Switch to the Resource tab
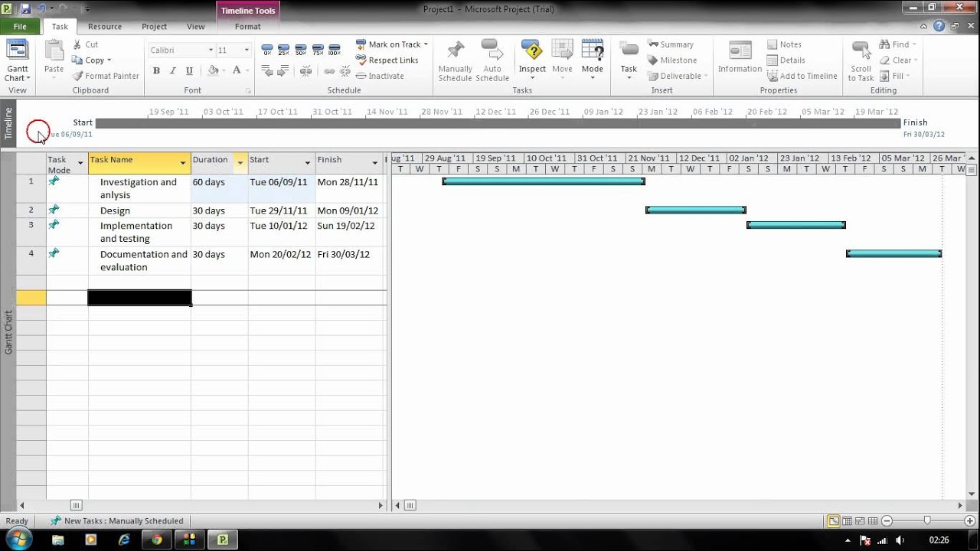The image size is (980, 551). click(x=105, y=26)
